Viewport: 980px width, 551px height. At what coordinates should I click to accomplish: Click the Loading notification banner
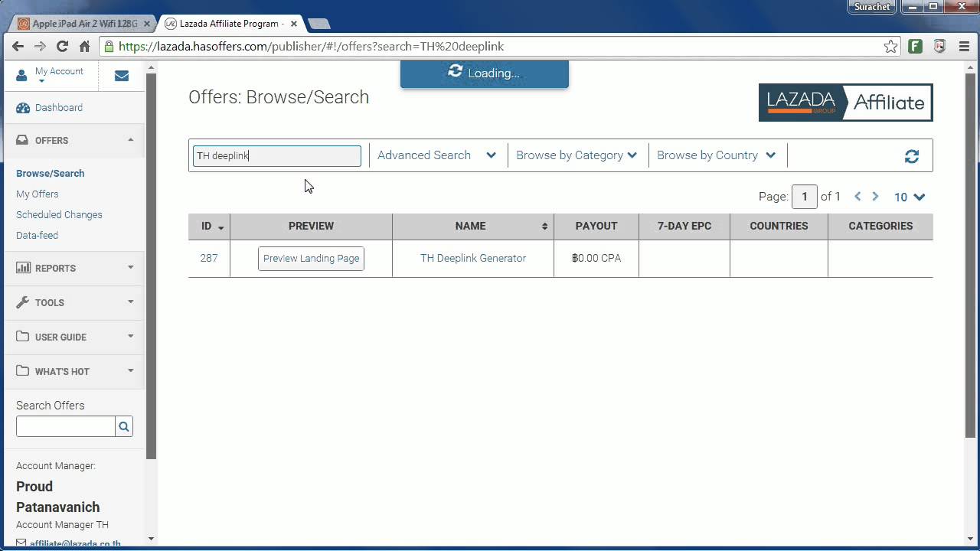(x=484, y=73)
